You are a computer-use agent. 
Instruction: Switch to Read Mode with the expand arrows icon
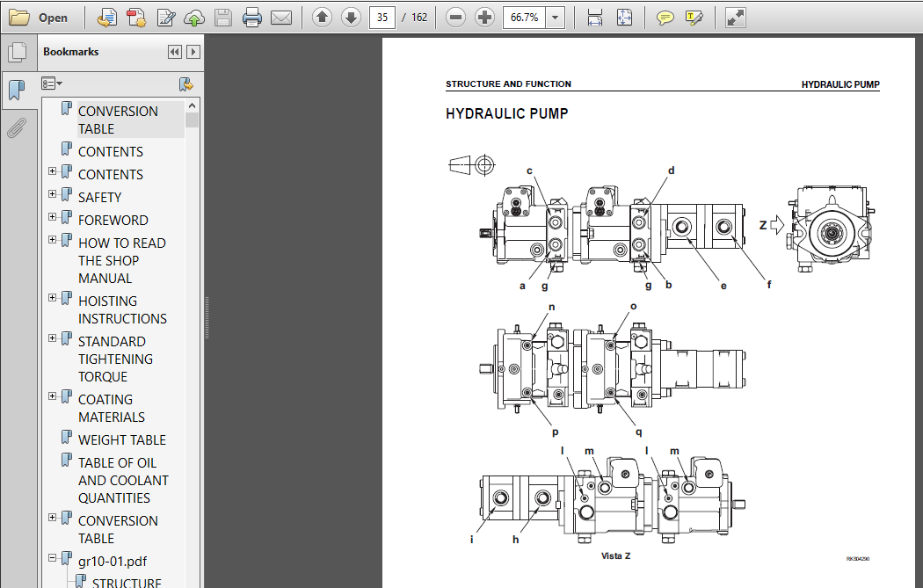(x=735, y=18)
